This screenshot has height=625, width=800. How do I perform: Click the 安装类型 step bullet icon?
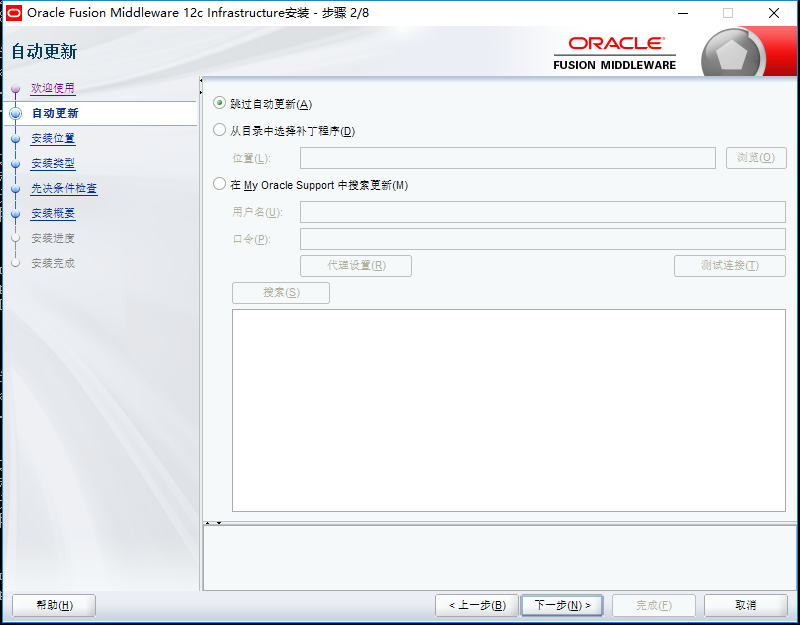click(x=16, y=164)
